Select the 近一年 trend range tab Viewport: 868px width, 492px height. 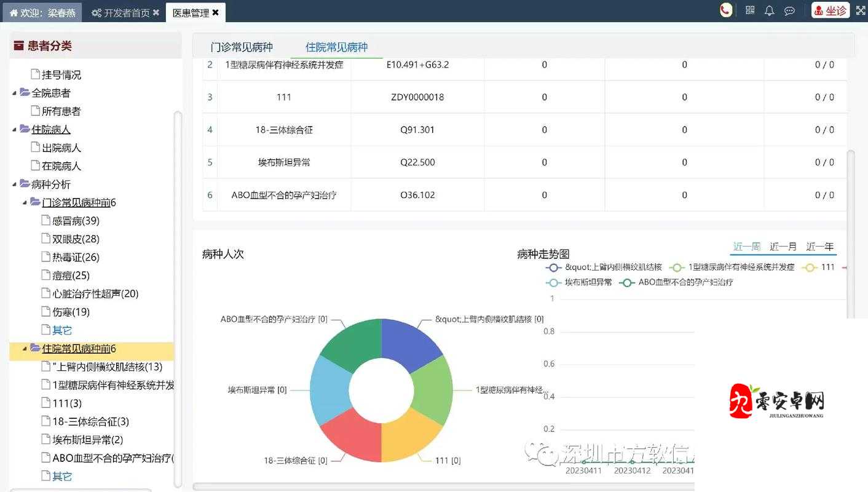click(x=820, y=247)
